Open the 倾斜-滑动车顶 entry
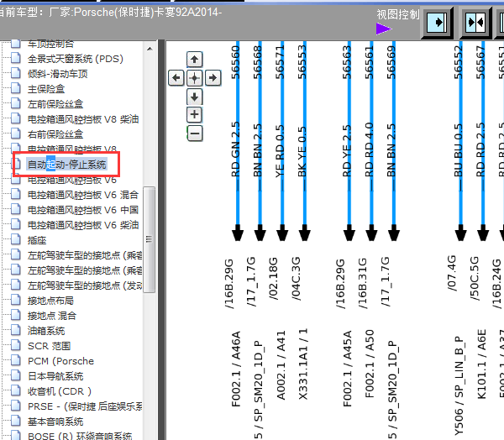Image resolution: width=504 pixels, height=440 pixels. pyautogui.click(x=57, y=74)
